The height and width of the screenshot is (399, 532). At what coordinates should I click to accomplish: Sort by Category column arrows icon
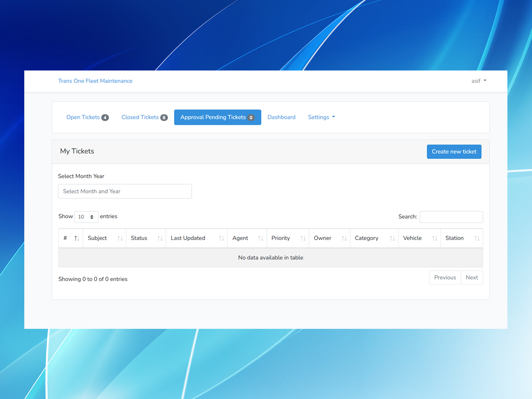click(392, 238)
